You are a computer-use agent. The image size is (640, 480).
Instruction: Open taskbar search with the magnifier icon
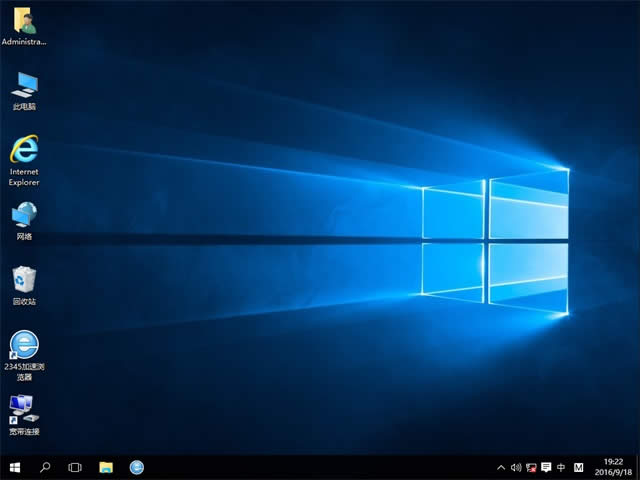(45, 467)
